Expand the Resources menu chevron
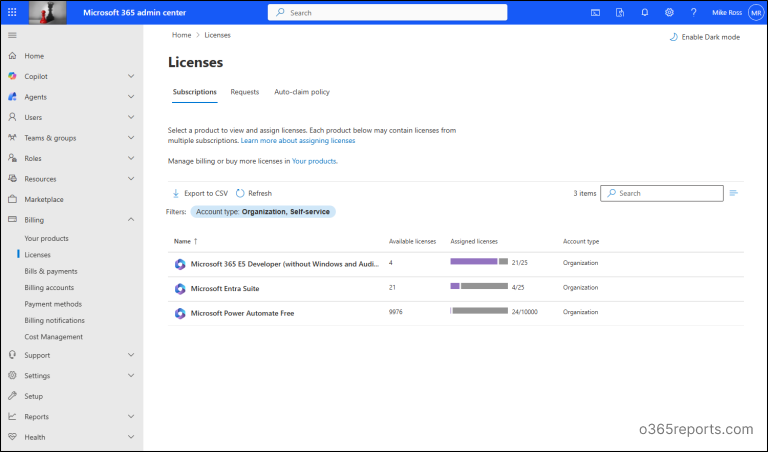 (x=131, y=179)
